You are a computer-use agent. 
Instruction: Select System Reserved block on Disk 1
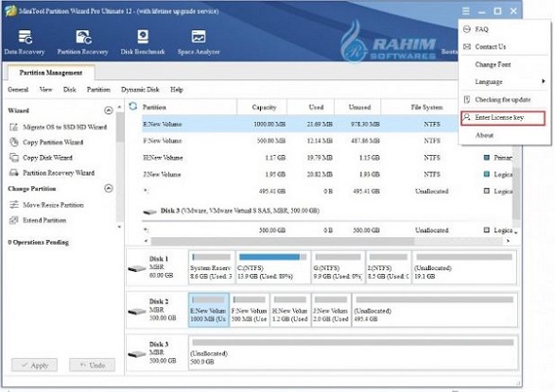[211, 267]
